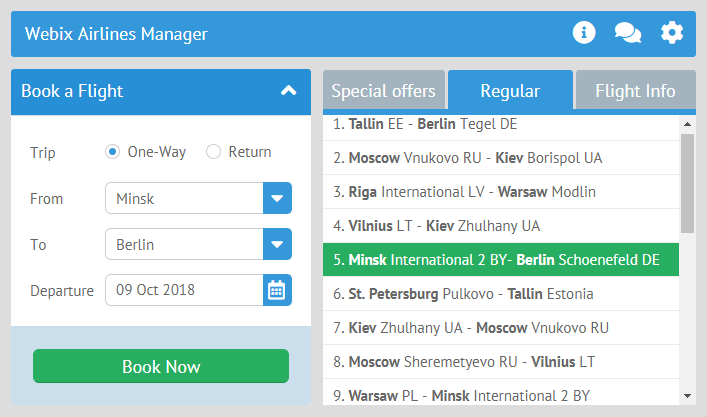Screen dimensions: 707x417
Task: Open the departure calendar picker icon
Action: [x=277, y=290]
